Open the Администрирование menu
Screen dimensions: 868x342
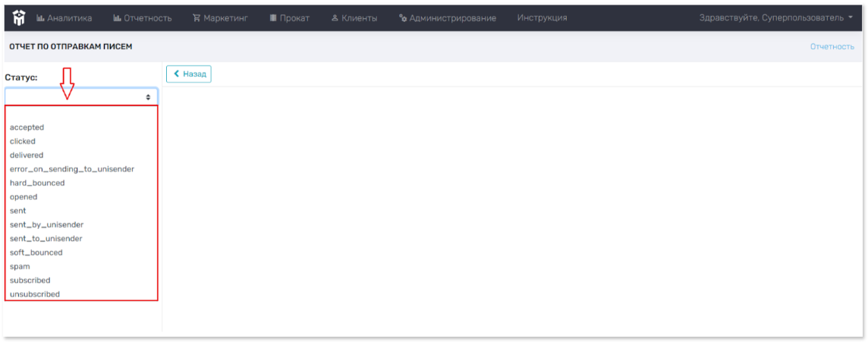click(448, 17)
